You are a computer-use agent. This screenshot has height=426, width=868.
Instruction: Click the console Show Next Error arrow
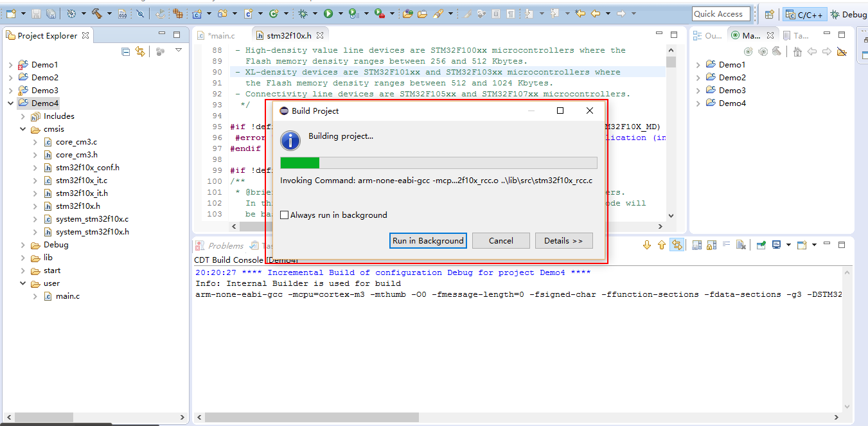pos(647,245)
